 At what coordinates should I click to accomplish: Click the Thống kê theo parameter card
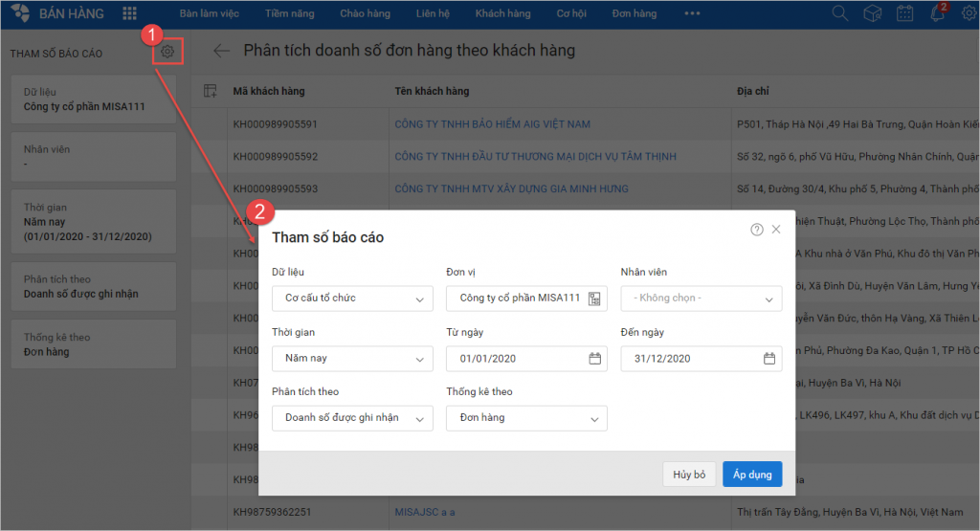[93, 344]
